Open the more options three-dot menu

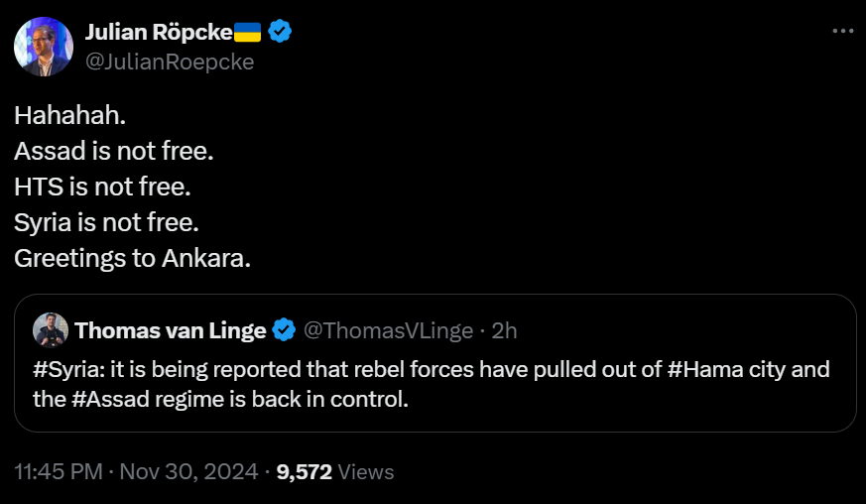[x=842, y=31]
